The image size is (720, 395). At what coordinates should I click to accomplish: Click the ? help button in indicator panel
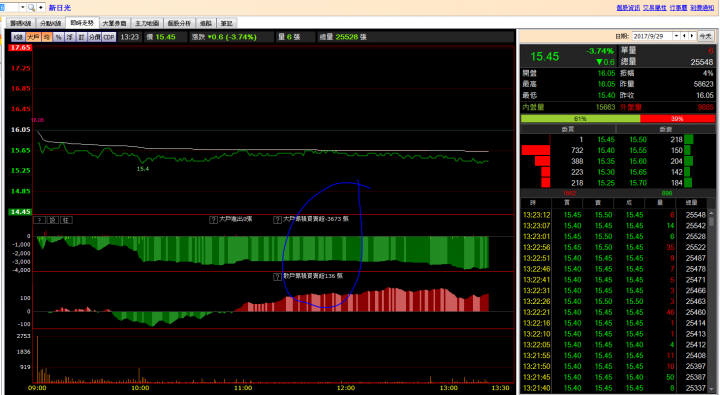click(x=39, y=220)
